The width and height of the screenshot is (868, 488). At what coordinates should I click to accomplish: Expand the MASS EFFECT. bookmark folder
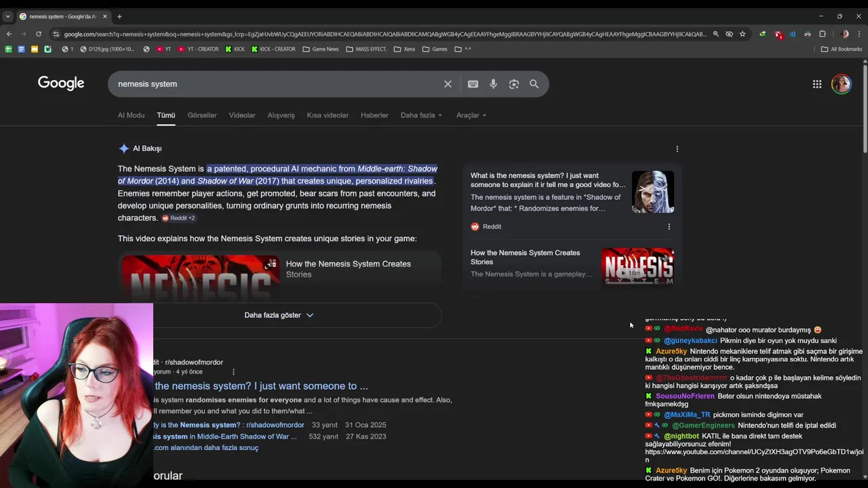tap(366, 49)
